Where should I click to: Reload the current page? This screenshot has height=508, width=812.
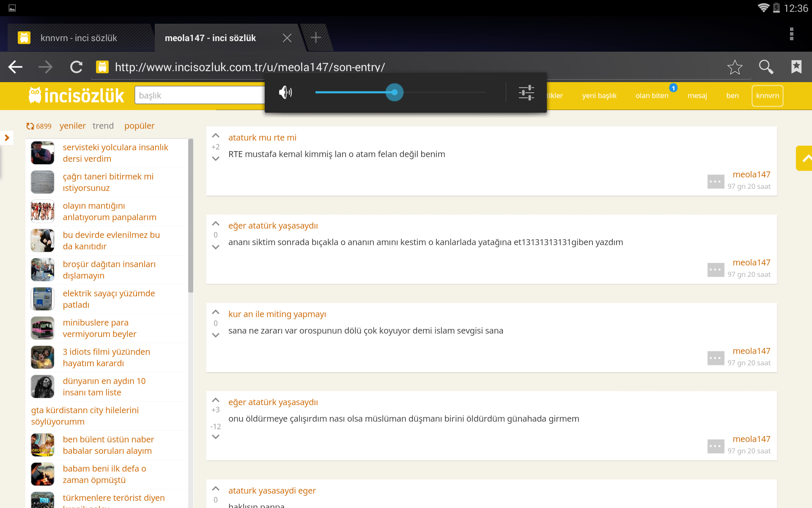(76, 67)
